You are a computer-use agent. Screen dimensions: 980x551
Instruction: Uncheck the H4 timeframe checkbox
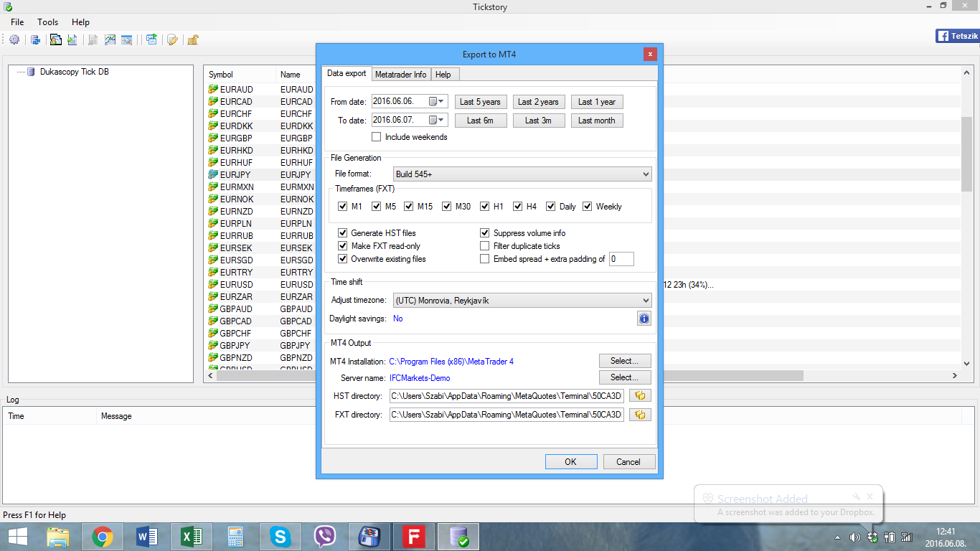pyautogui.click(x=518, y=207)
